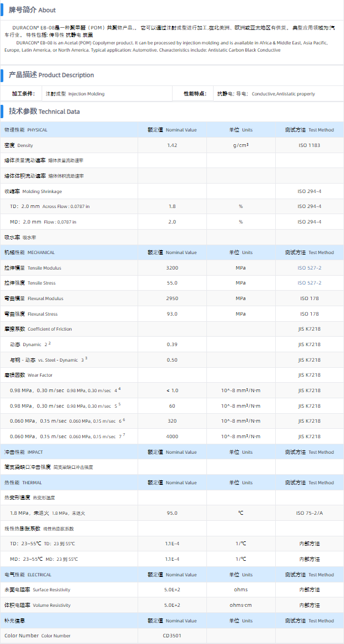
Task: Open ISO 527-2 link in Tensile Modulus row
Action: [x=309, y=268]
